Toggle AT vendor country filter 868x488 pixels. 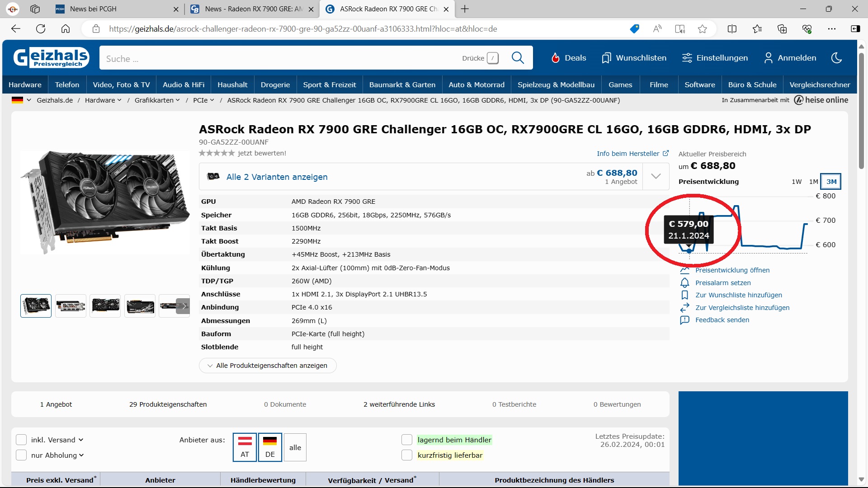click(245, 447)
